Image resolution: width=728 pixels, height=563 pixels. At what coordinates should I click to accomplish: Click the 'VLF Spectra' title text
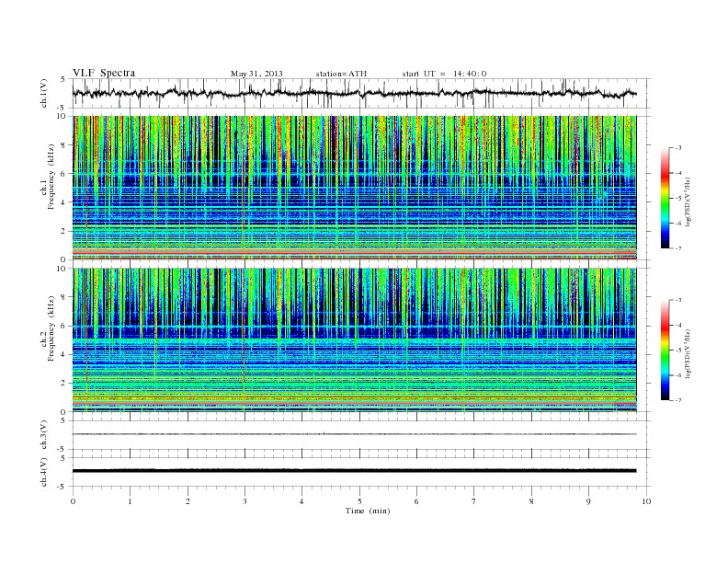(x=104, y=73)
